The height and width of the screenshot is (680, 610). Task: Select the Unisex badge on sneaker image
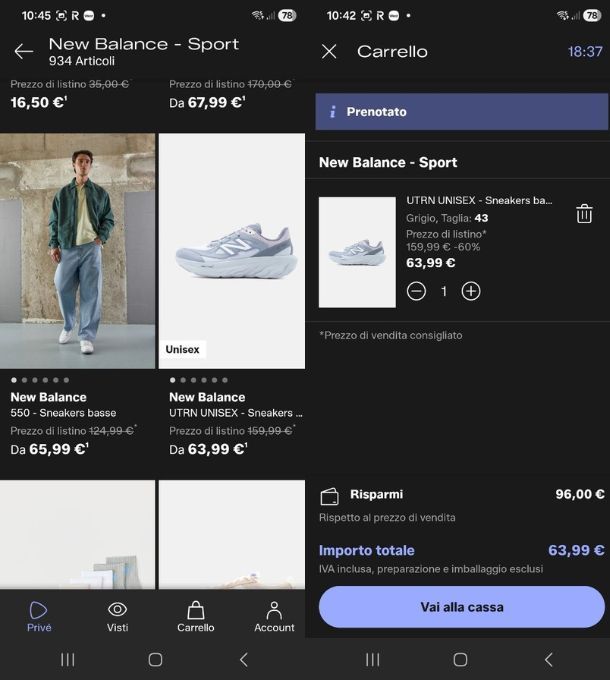[182, 350]
